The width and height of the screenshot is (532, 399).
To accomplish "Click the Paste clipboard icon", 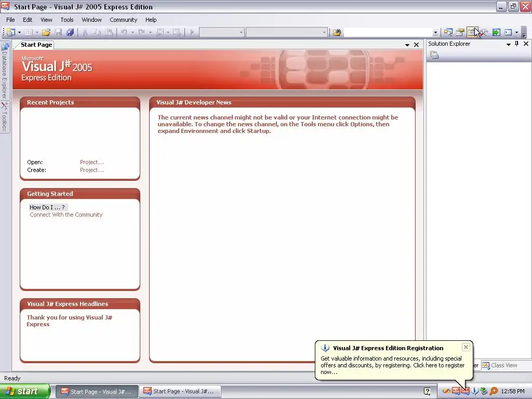I will (109, 32).
